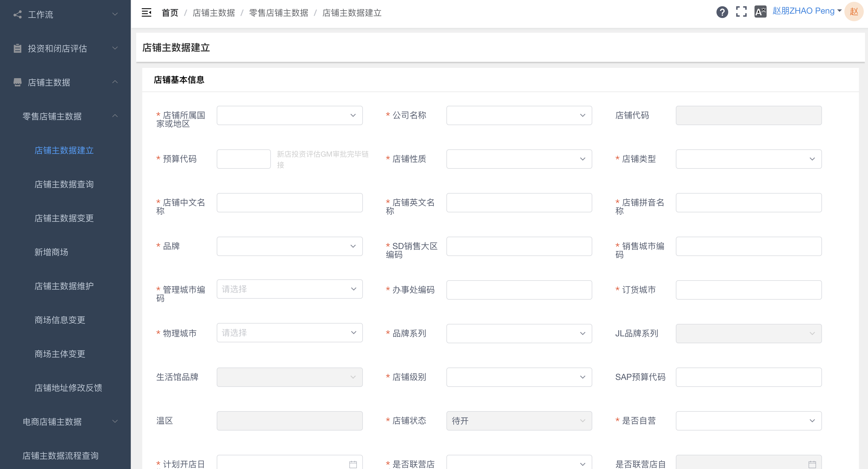Select 新增商场 in sidebar
868x469 pixels.
(x=51, y=252)
